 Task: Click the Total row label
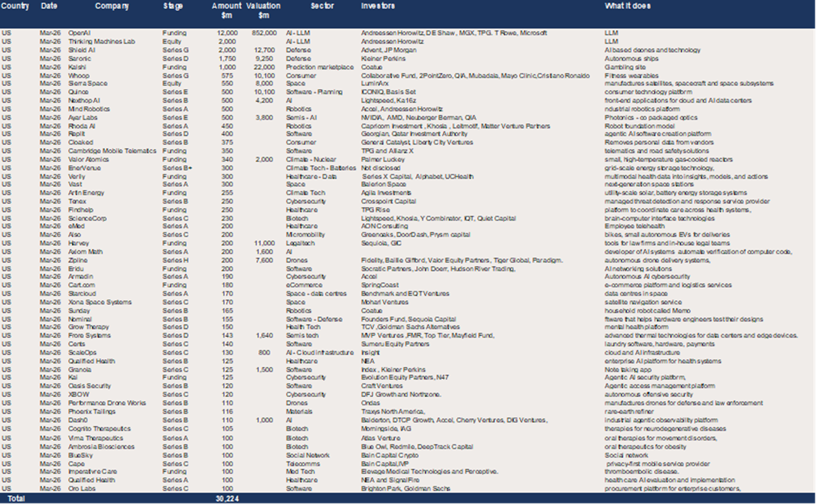point(16,499)
